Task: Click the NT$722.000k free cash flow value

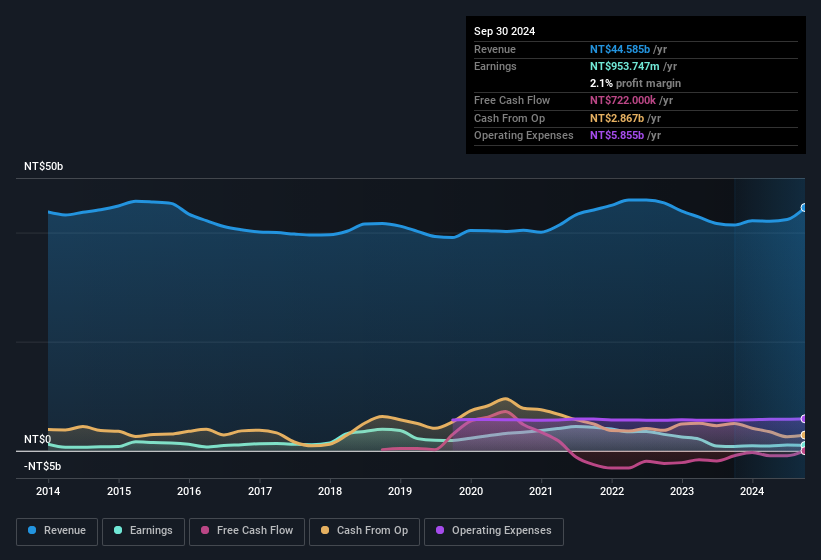Action: (623, 100)
